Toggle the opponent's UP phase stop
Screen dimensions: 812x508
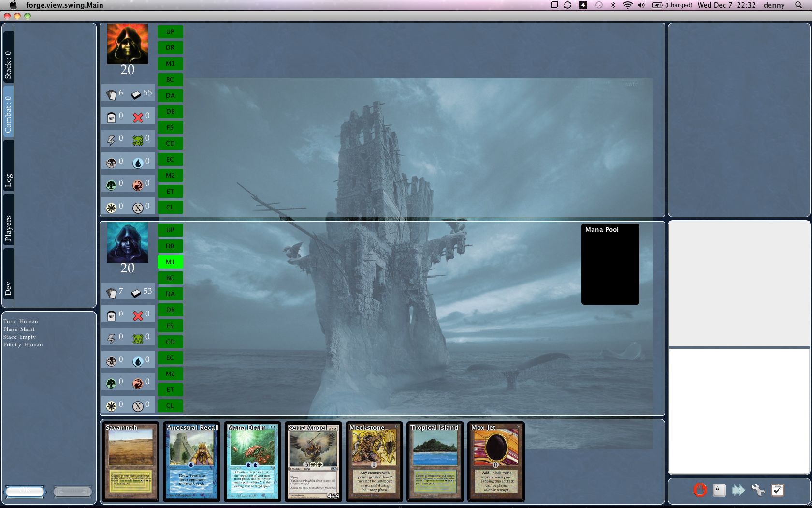coord(170,31)
